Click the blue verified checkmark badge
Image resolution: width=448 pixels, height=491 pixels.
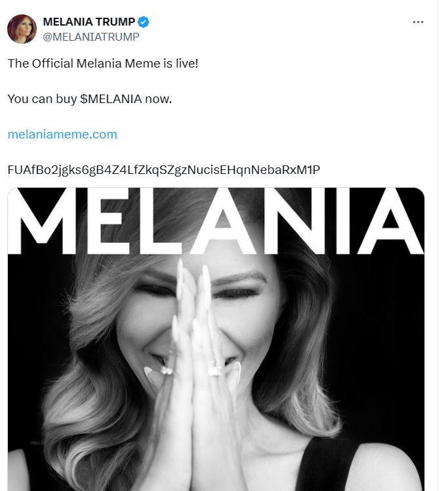[x=144, y=22]
